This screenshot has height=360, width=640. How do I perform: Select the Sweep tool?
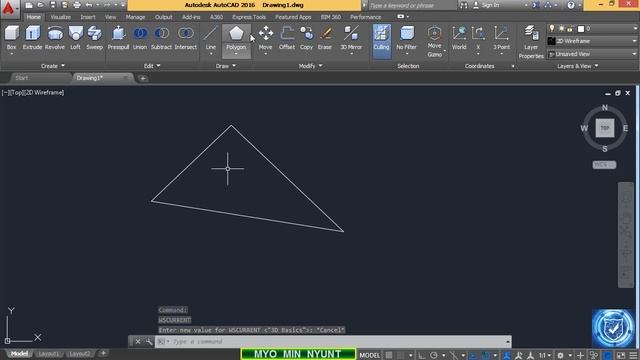(94, 38)
